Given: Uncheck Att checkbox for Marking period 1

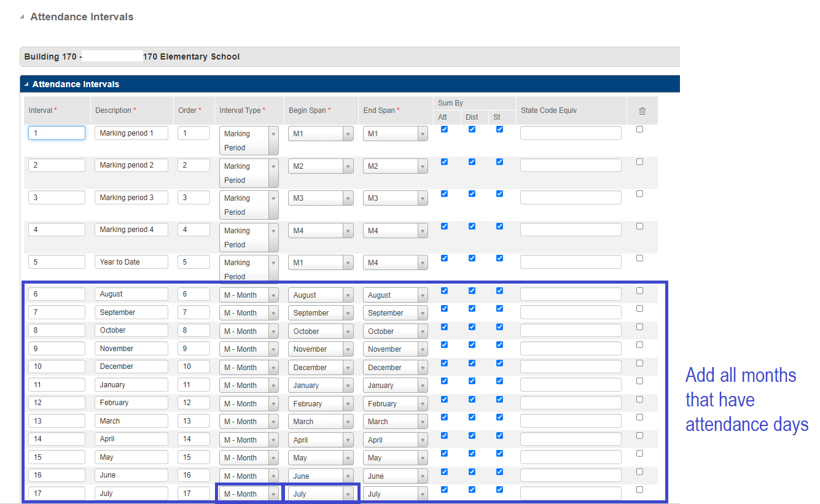Looking at the screenshot, I should tap(444, 130).
